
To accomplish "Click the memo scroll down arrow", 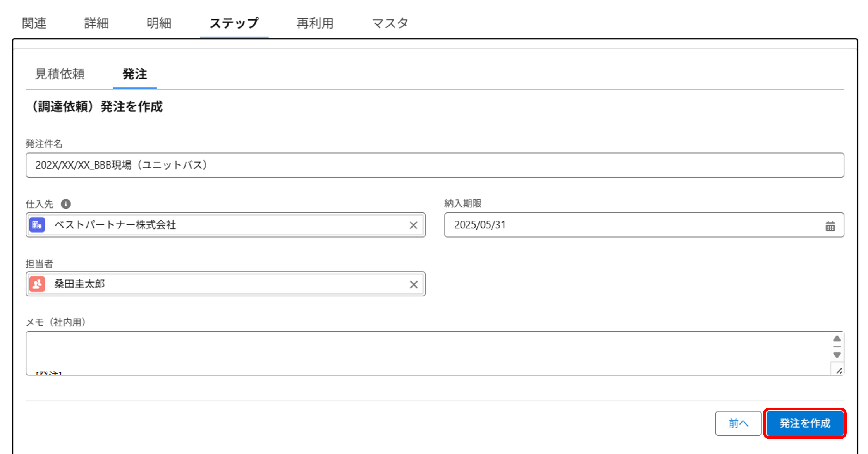I will point(837,355).
